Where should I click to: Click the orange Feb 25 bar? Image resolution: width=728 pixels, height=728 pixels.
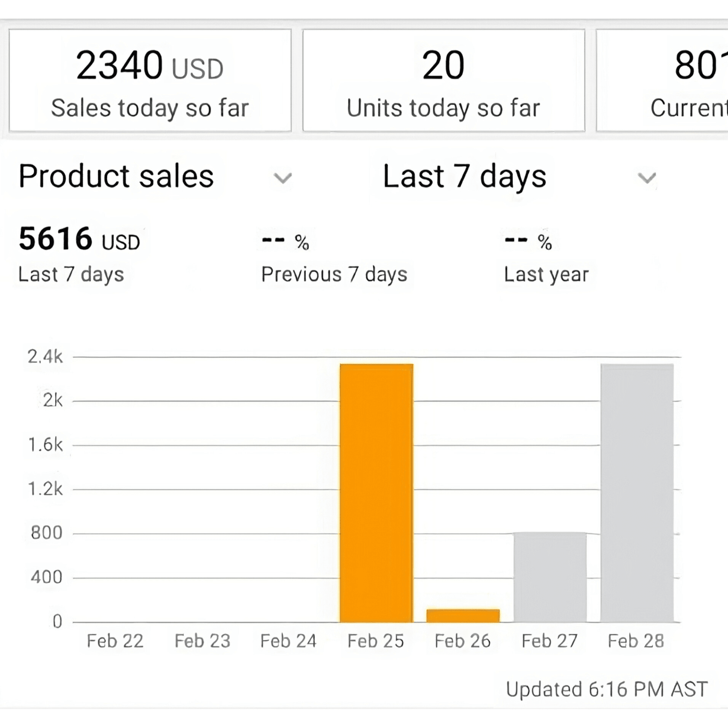point(376,493)
